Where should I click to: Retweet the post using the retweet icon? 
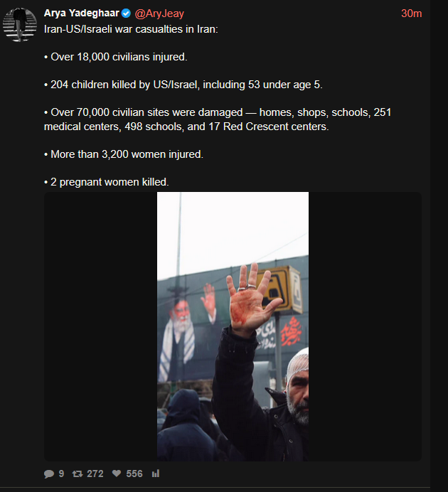tap(78, 474)
